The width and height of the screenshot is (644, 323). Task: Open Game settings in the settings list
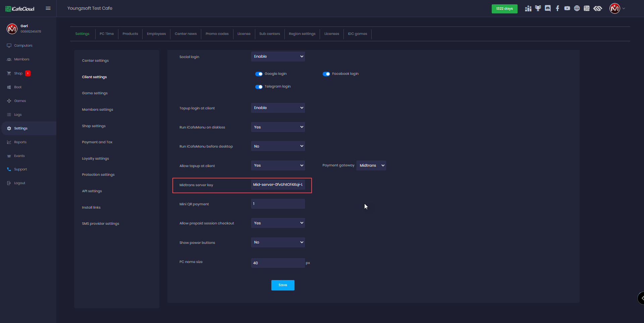[95, 93]
